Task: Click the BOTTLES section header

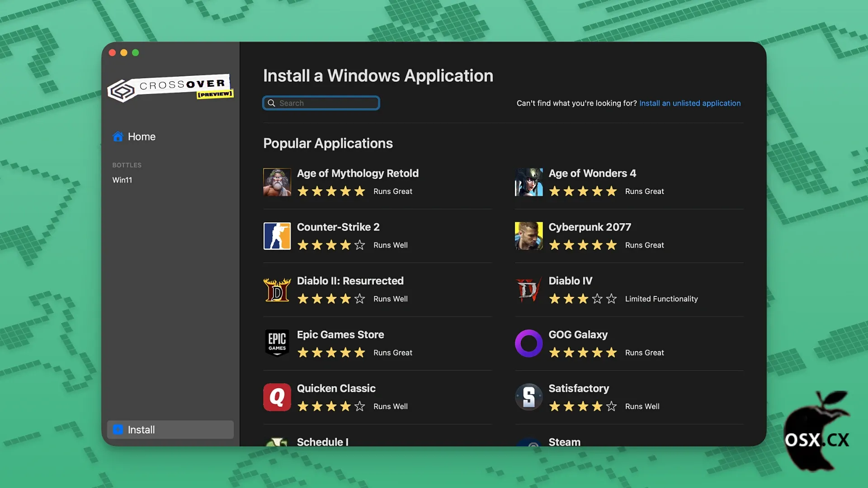Action: coord(127,165)
